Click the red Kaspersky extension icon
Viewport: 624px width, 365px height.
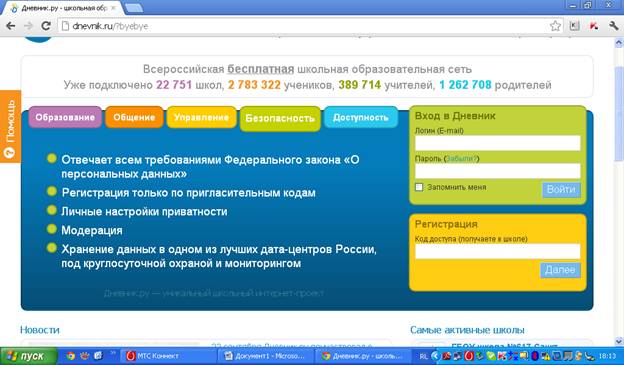click(594, 26)
